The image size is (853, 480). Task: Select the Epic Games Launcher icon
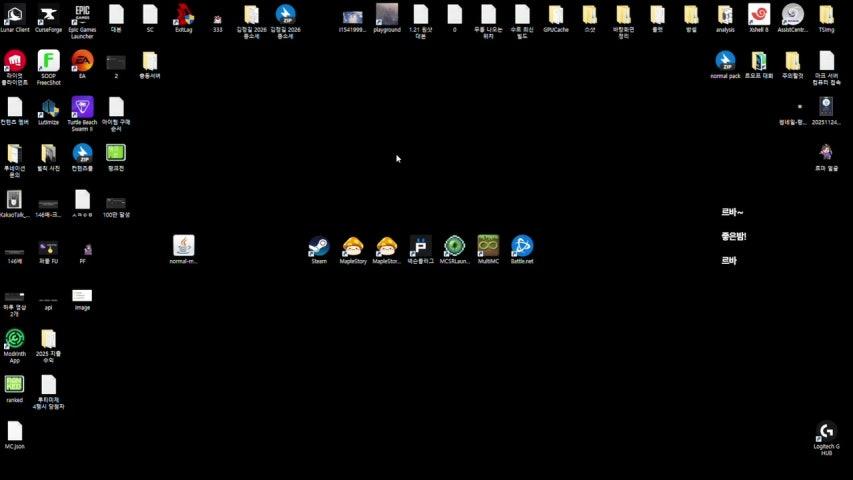tap(82, 15)
